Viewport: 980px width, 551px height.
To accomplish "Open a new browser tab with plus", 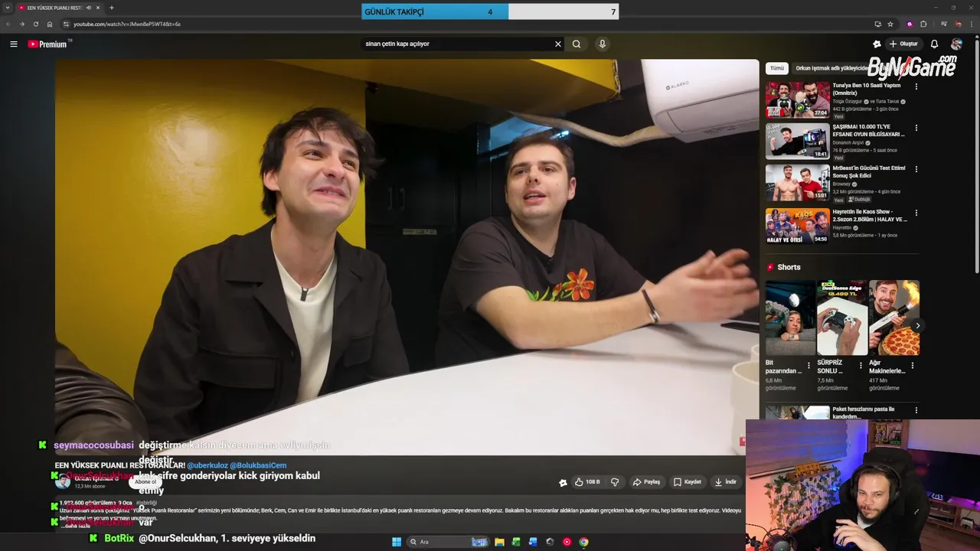I will pyautogui.click(x=112, y=8).
